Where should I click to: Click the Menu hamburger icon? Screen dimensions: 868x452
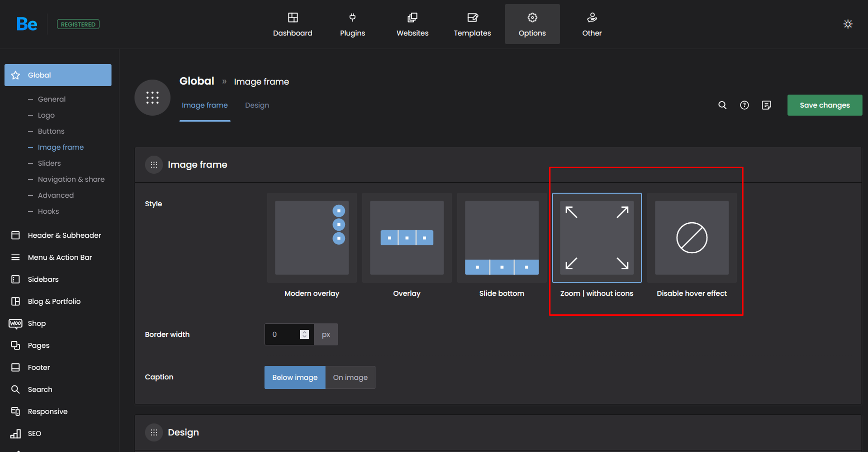point(15,257)
